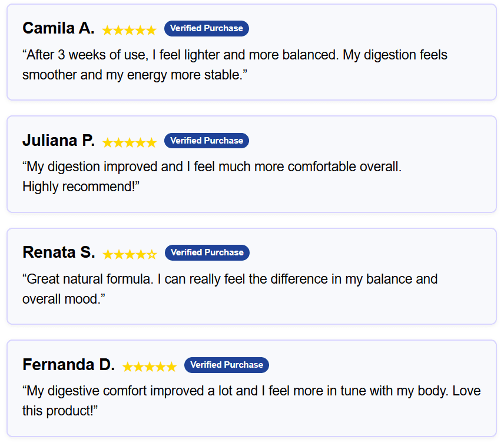Image resolution: width=504 pixels, height=446 pixels.
Task: Select reviewer name Renata S.
Action: pos(59,252)
